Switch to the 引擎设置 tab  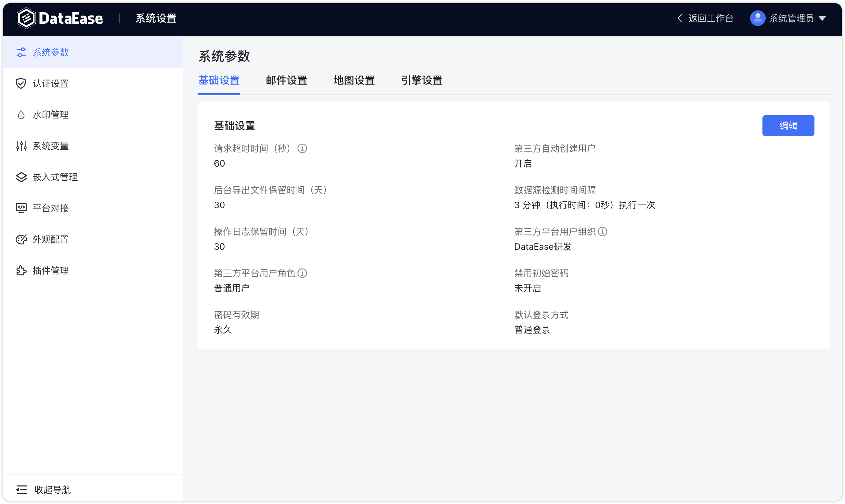[422, 81]
